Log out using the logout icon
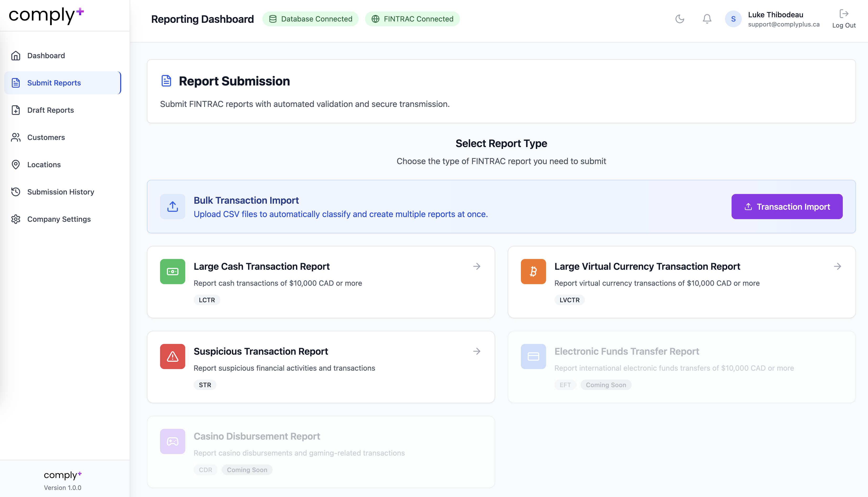The image size is (868, 497). 844,14
